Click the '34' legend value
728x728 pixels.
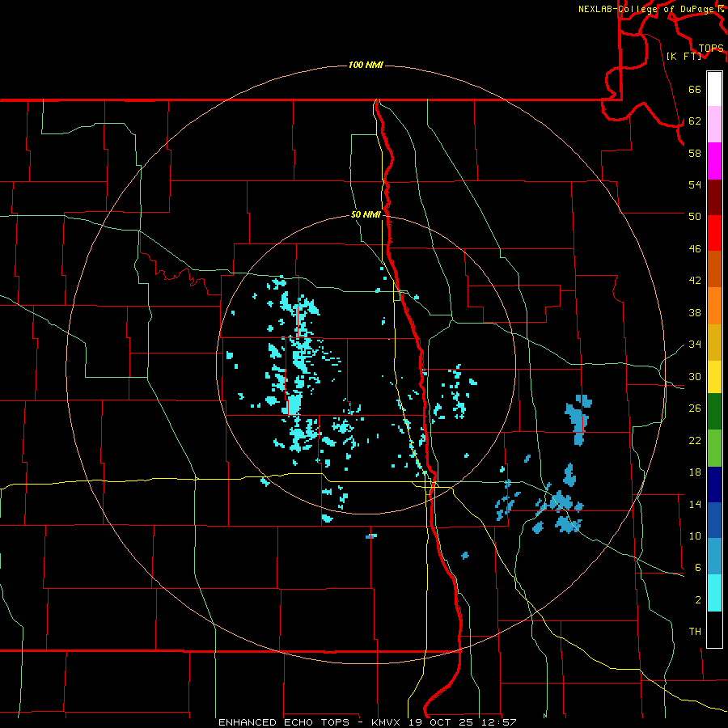tap(695, 345)
